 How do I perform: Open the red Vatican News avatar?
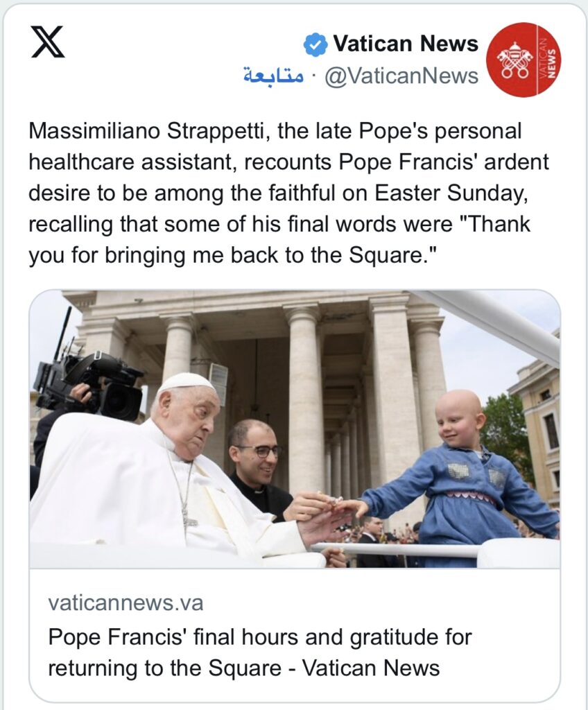tap(523, 60)
